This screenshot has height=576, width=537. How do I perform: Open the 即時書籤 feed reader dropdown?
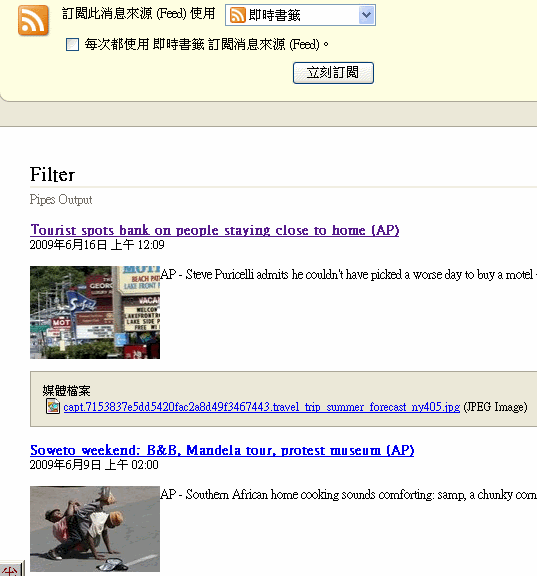tap(300, 15)
